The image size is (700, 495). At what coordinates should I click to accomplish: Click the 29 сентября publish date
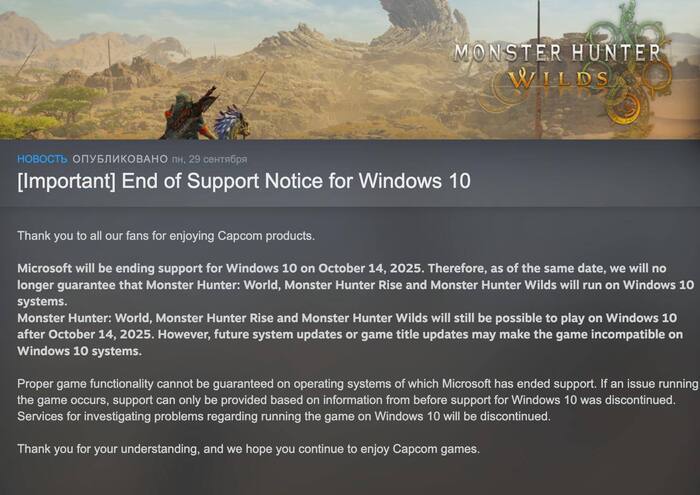[x=218, y=159]
